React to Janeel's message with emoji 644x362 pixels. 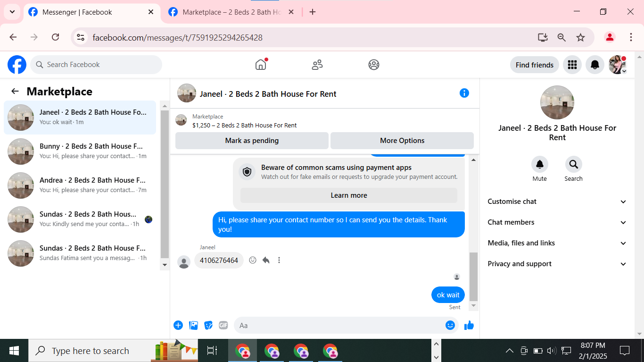(253, 260)
